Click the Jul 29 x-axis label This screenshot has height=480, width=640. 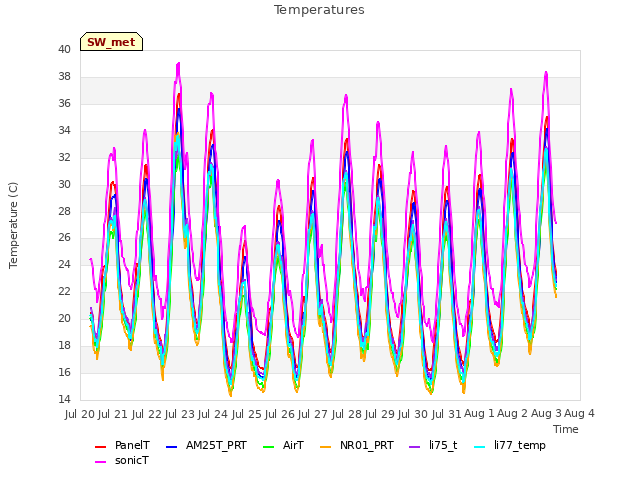(x=380, y=414)
